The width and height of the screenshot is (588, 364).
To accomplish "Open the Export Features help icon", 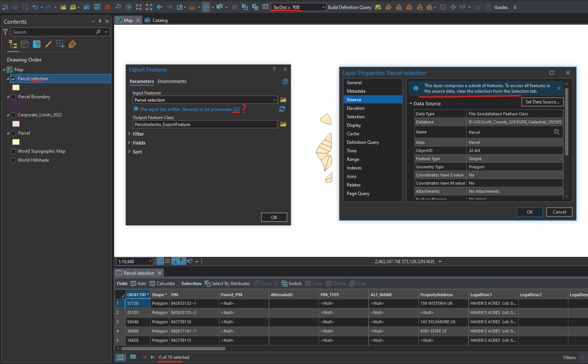I will [x=285, y=82].
